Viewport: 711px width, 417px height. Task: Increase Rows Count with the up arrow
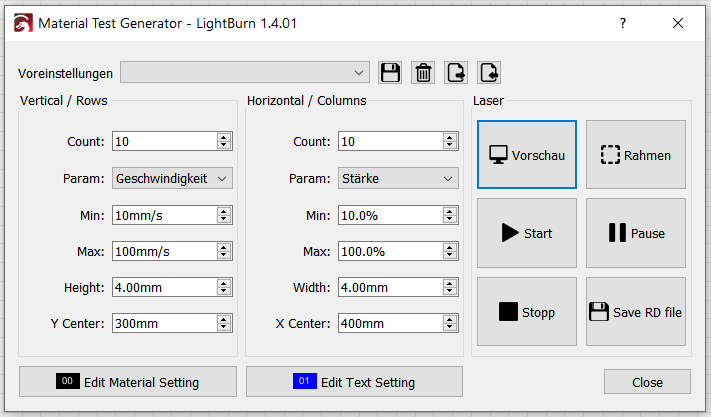tap(224, 137)
